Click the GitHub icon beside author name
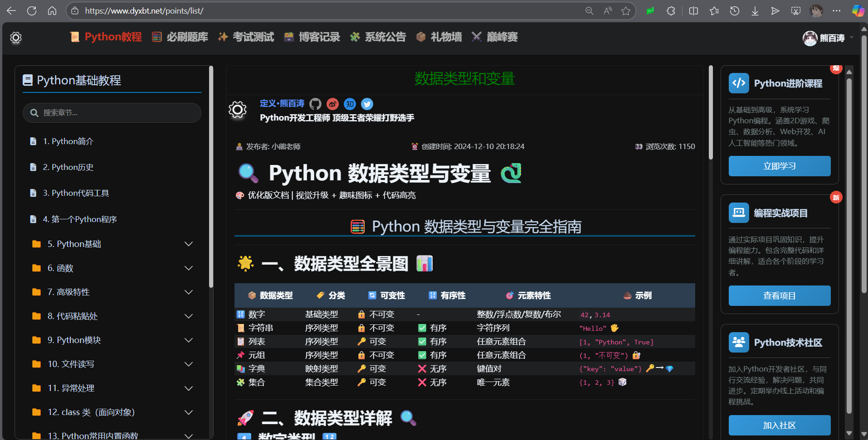Viewport: 868px width, 440px height. pyautogui.click(x=315, y=104)
